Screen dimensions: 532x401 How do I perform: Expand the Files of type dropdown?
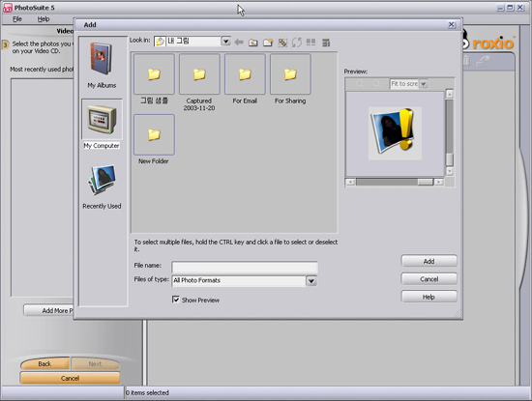311,281
